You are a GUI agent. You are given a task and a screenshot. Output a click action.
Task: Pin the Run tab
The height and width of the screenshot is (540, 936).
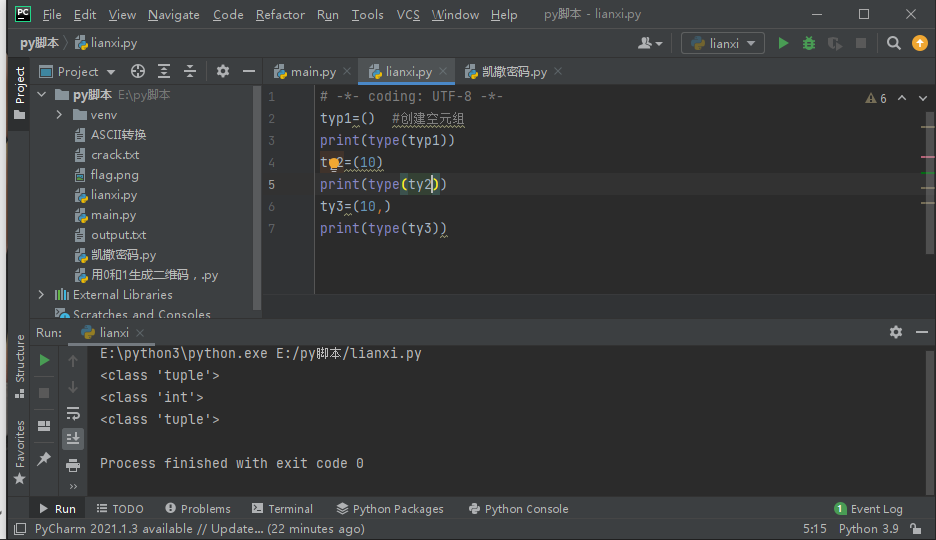coord(44,458)
